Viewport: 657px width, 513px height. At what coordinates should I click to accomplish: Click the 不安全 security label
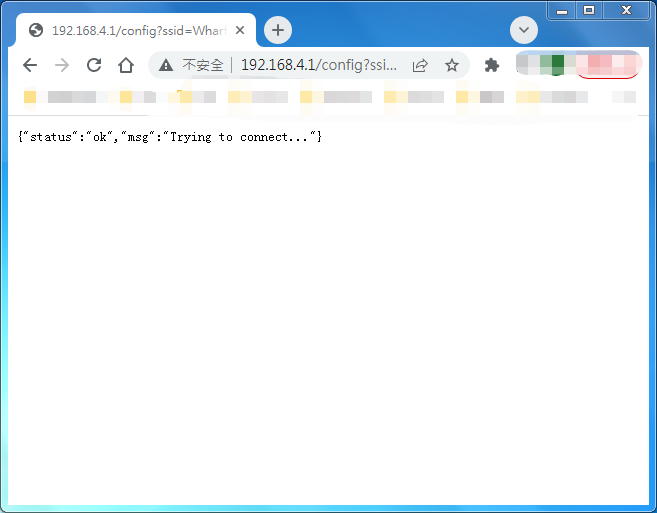203,65
